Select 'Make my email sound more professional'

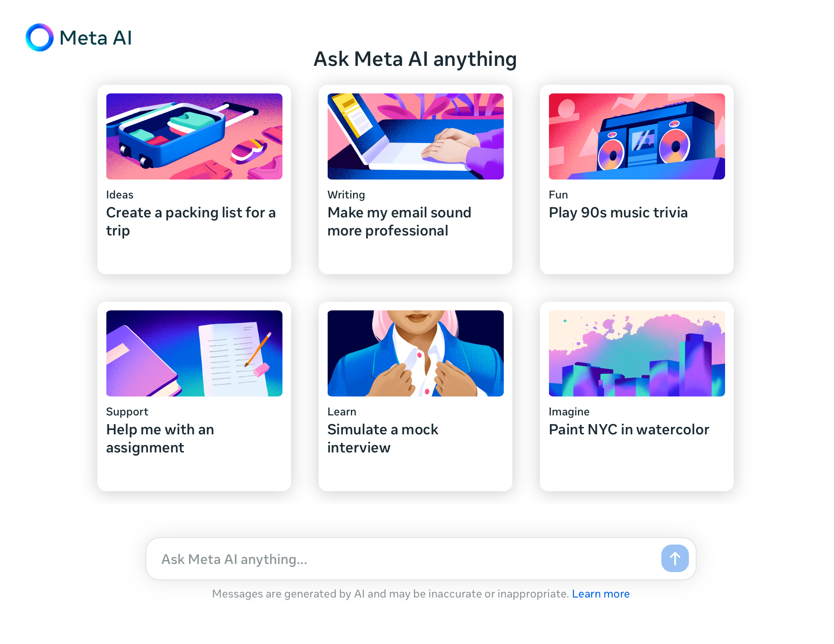point(399,222)
